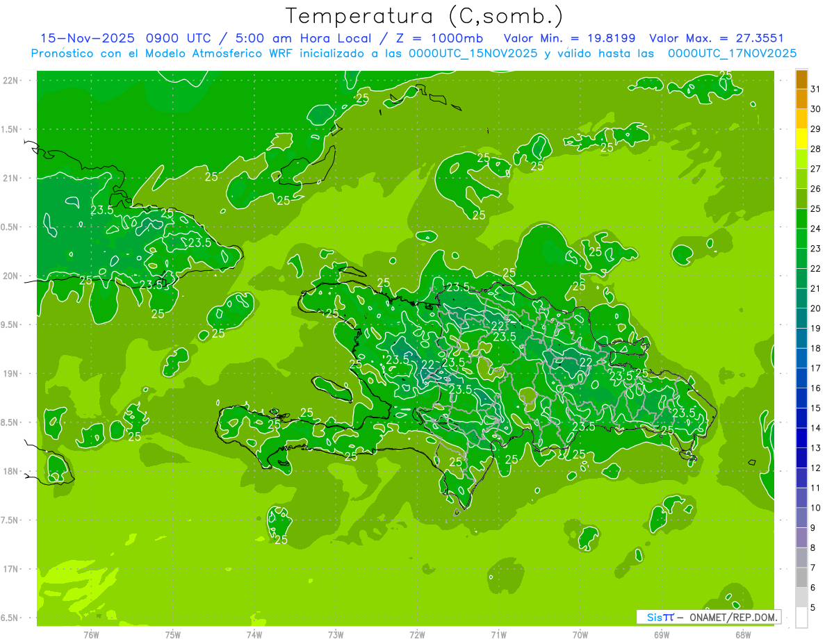834x644 pixels.
Task: Click the "29" color scale label
Action: [816, 129]
